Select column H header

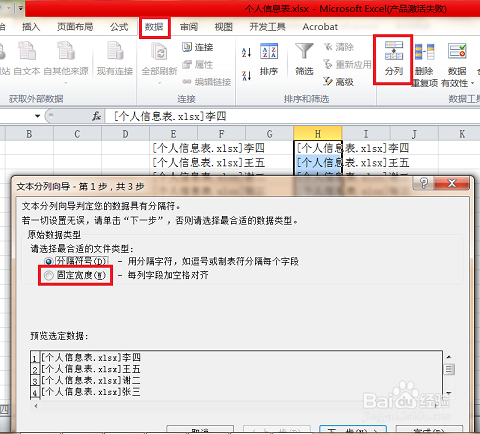point(318,134)
